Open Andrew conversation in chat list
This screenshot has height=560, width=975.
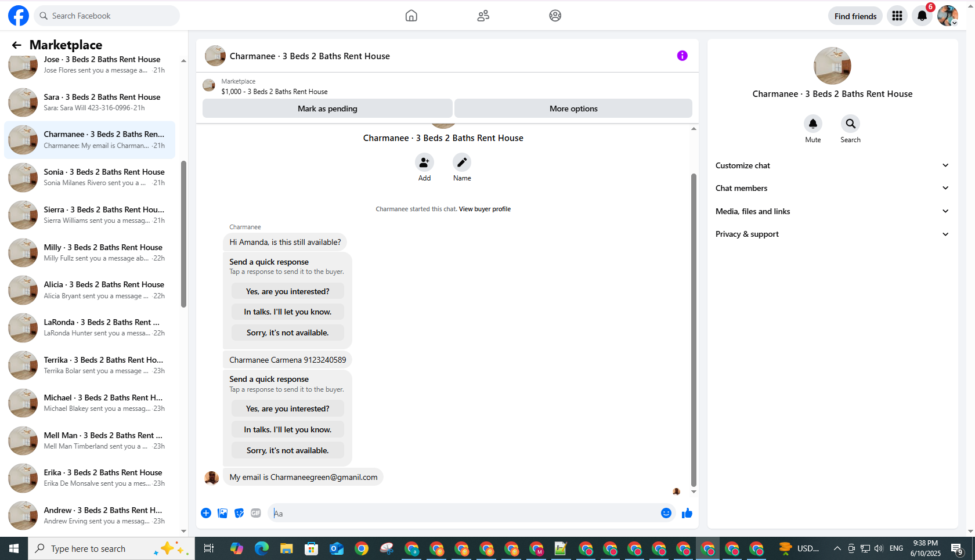point(89,515)
